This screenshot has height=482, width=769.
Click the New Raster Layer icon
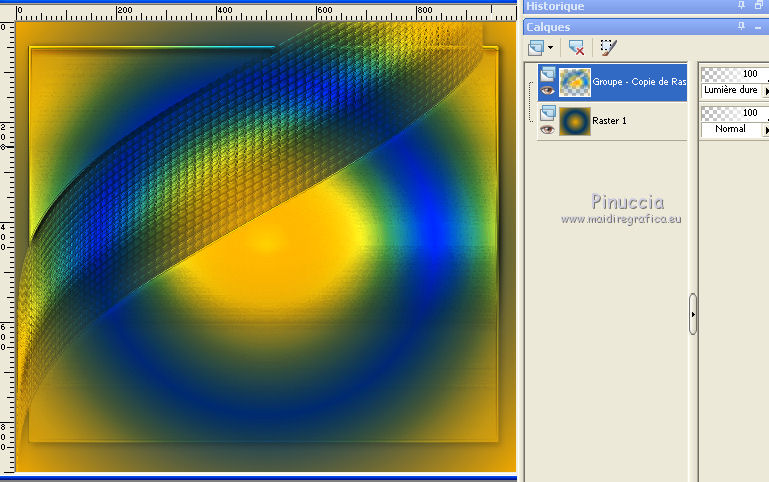(536, 48)
